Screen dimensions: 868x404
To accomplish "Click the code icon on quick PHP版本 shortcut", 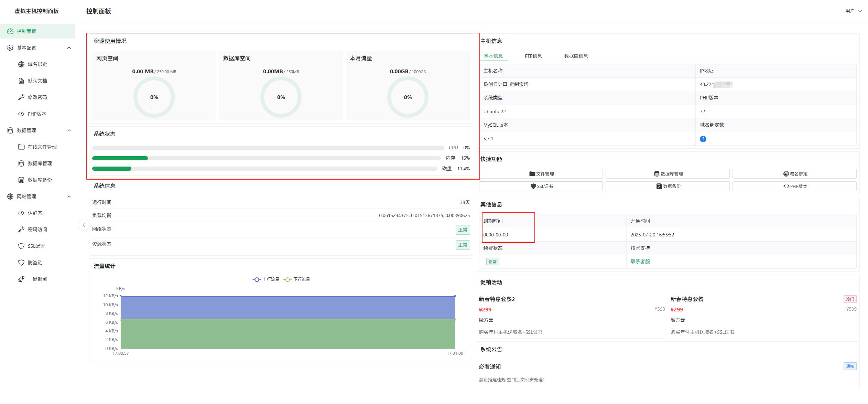I will 786,186.
